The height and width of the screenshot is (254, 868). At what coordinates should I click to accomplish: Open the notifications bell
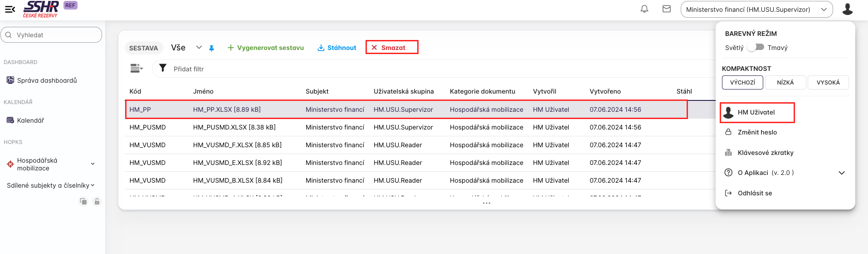(644, 9)
